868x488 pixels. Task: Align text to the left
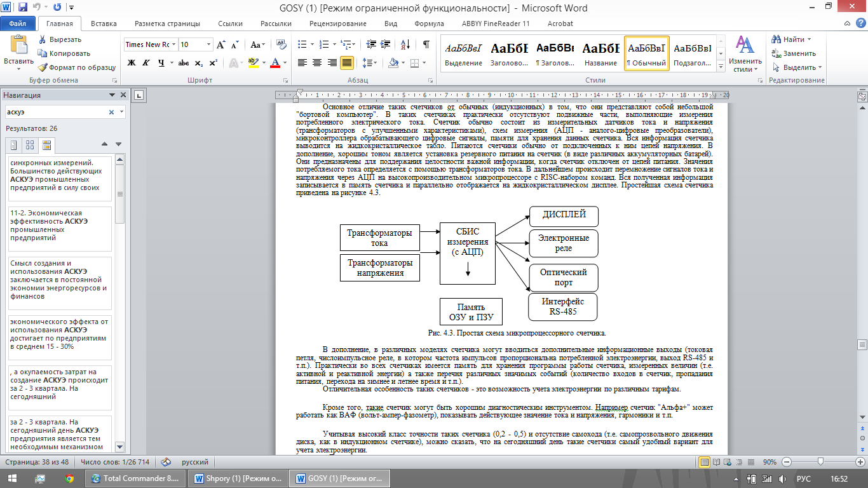[x=302, y=63]
